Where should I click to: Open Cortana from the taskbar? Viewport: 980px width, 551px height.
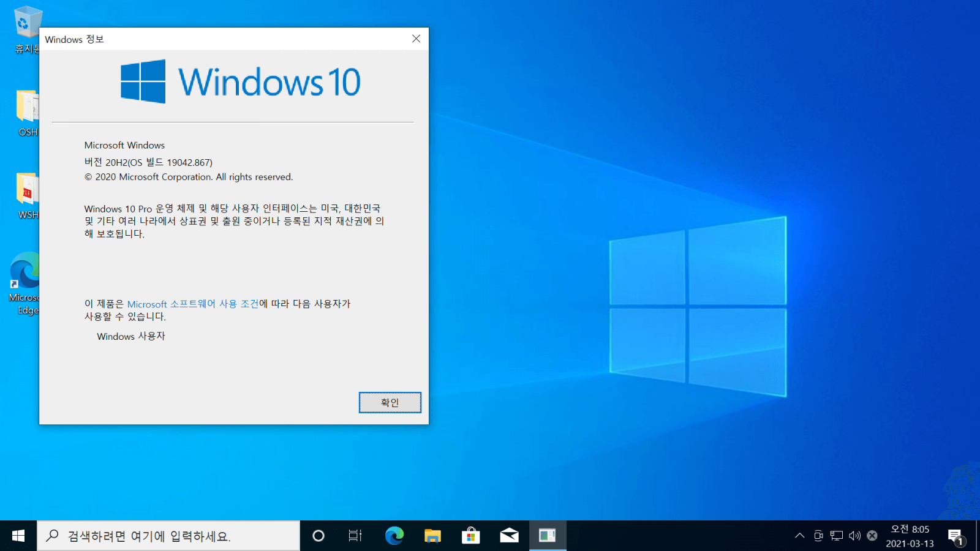point(318,536)
